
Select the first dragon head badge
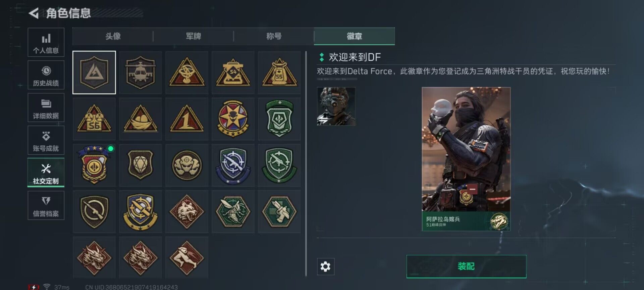94,257
